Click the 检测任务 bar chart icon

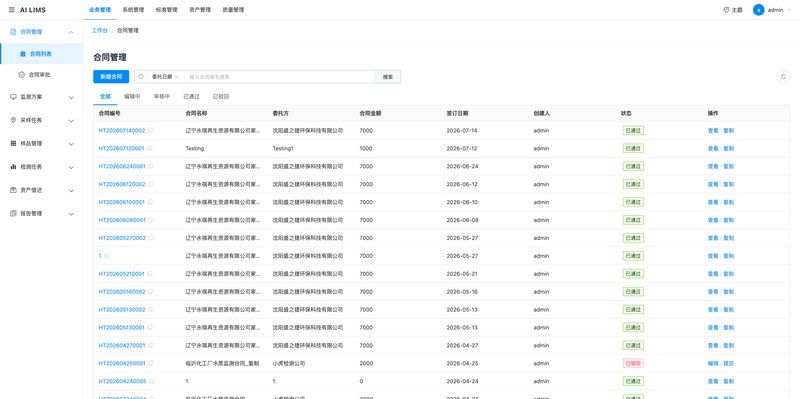point(13,167)
